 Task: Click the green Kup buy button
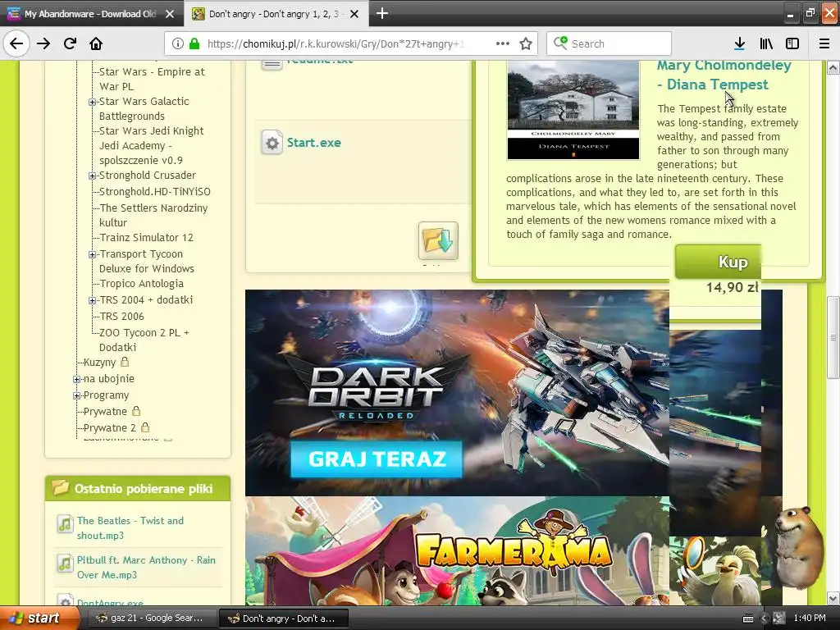point(718,262)
